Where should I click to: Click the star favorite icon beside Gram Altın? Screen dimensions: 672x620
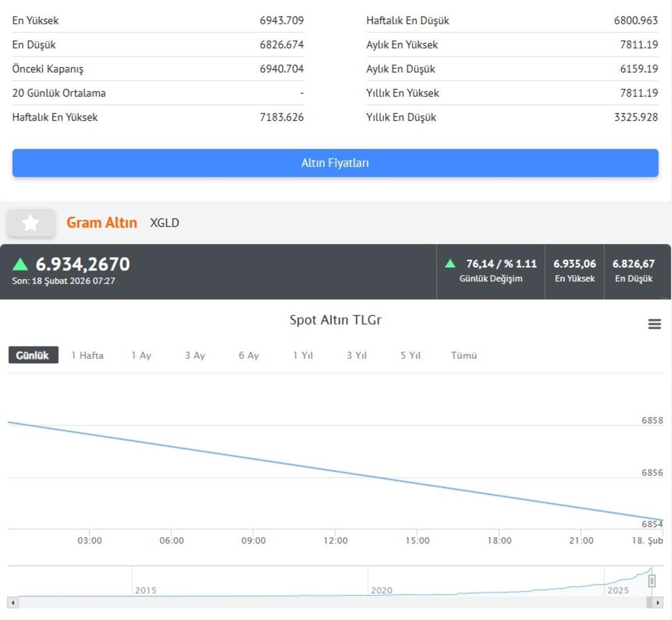[31, 223]
